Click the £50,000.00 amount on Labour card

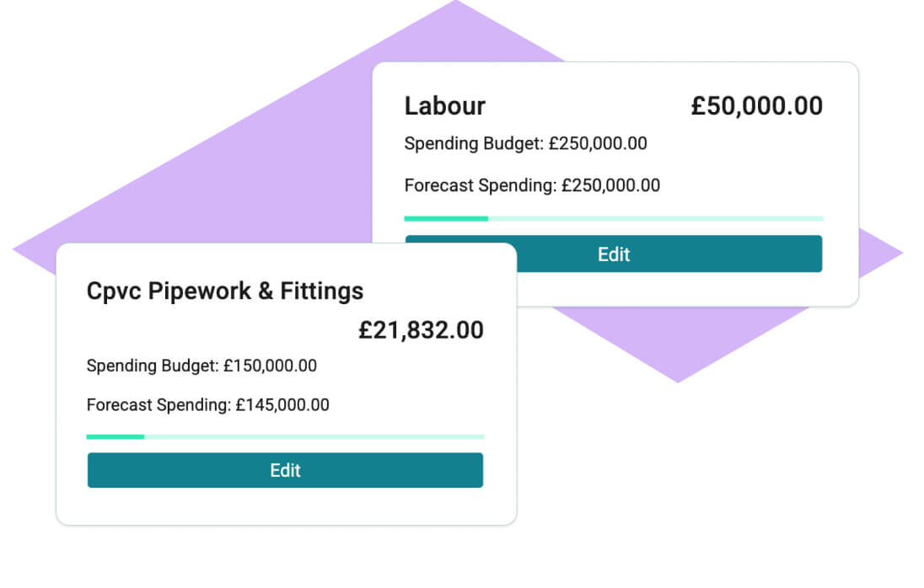pos(756,105)
